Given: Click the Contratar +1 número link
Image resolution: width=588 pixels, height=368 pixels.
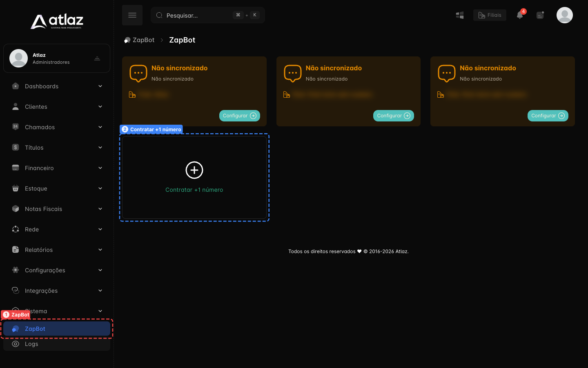Looking at the screenshot, I should 194,190.
